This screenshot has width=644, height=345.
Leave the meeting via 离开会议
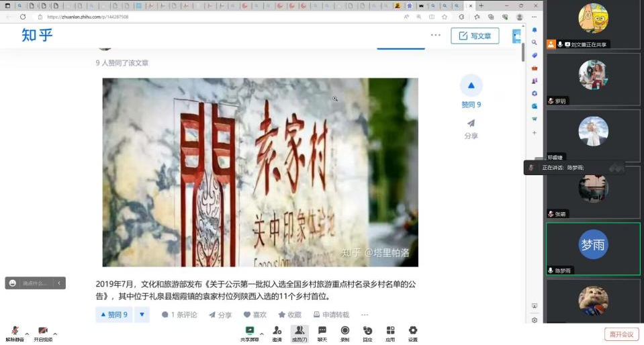tap(621, 334)
